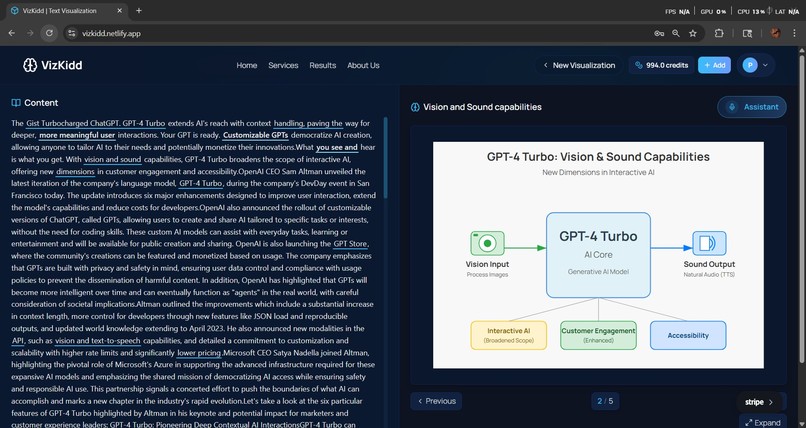Screen dimensions: 806x428
Task: Expand the user account dropdown chevron
Action: 765,65
